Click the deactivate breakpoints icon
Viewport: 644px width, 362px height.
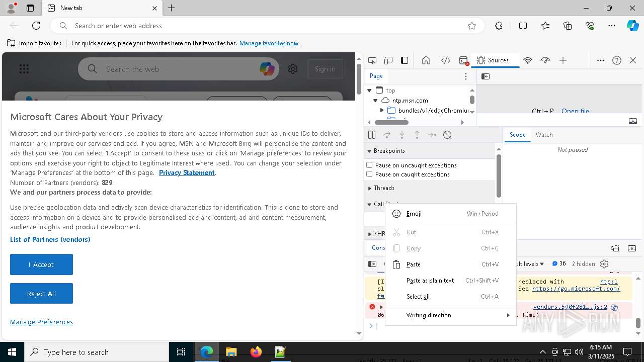tap(447, 135)
